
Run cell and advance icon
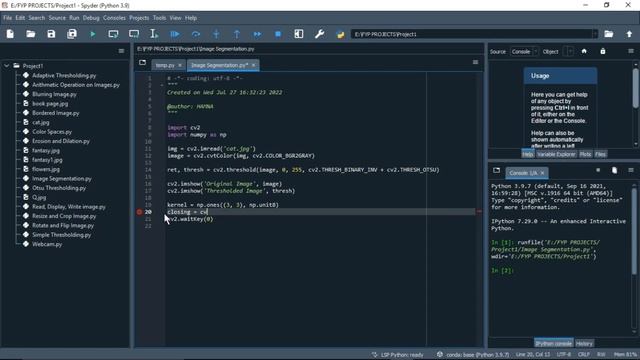click(x=134, y=34)
